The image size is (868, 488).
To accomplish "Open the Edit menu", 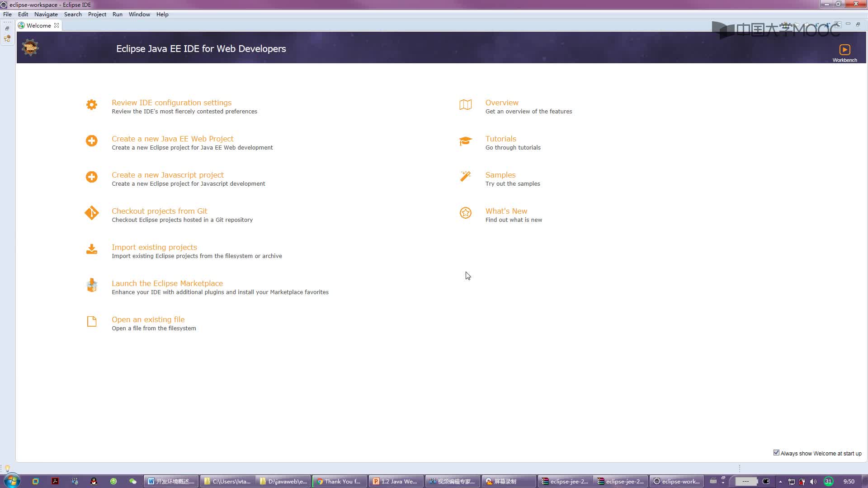I will [x=23, y=14].
